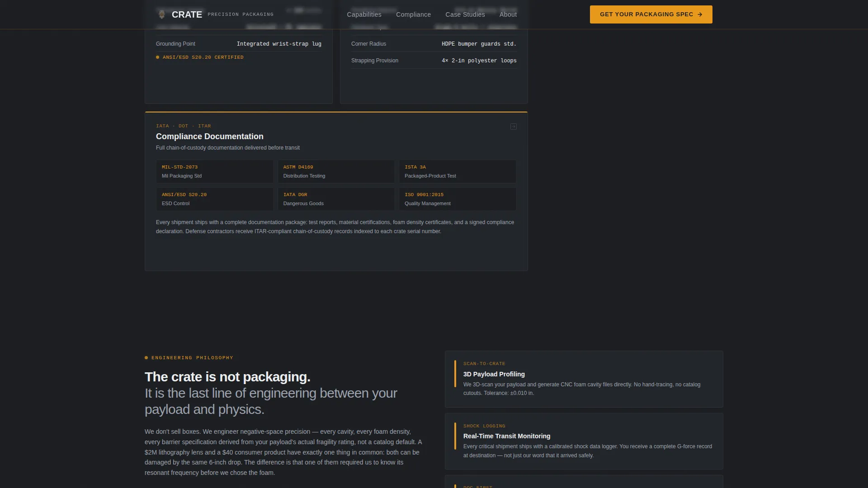Click the CRATE brand name

(x=187, y=14)
